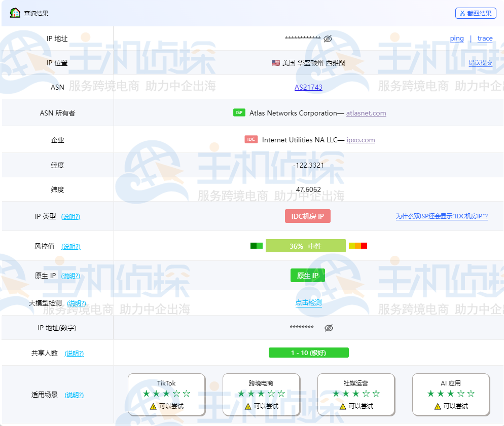Click the 截图结果 screenshot button
Screen dimensions: 504x426
tap(476, 13)
